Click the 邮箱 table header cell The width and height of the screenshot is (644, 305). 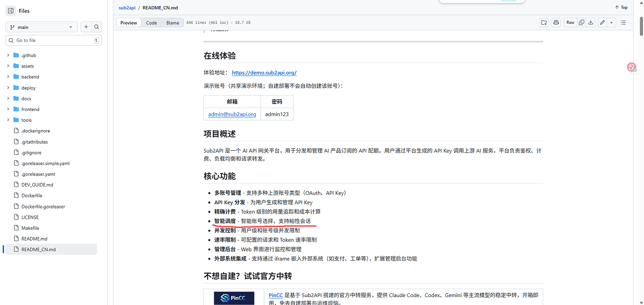[x=232, y=102]
